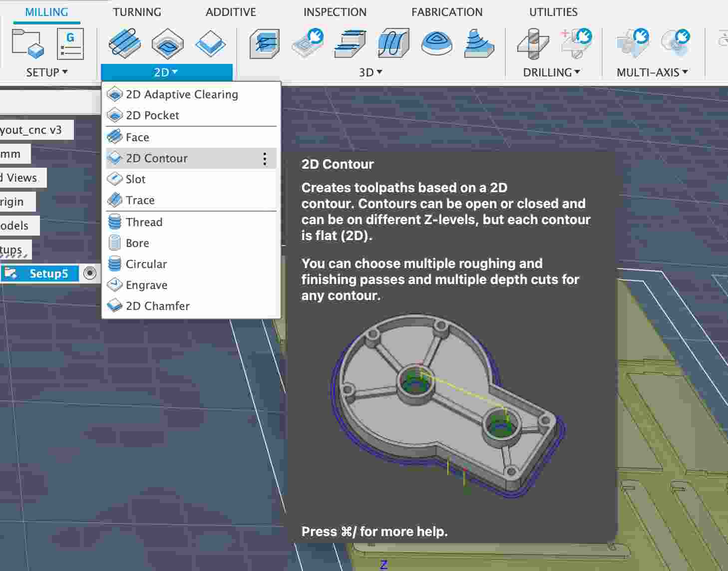
Task: Click the blue Z axis label
Action: tap(383, 565)
